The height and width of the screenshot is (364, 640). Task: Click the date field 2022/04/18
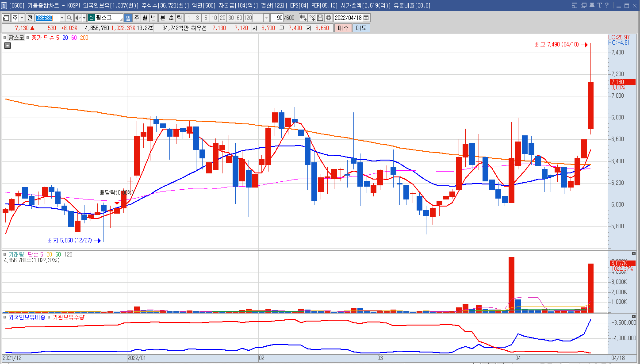[x=349, y=18]
